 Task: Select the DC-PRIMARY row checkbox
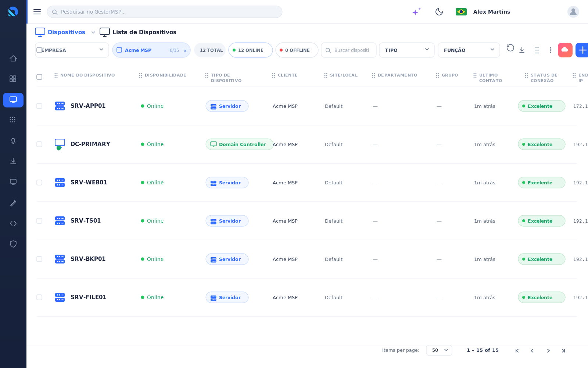39,144
